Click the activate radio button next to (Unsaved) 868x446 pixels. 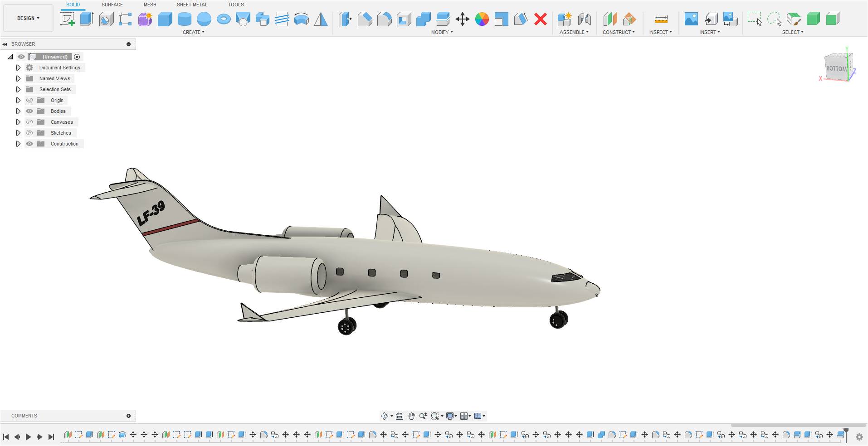[x=77, y=57]
